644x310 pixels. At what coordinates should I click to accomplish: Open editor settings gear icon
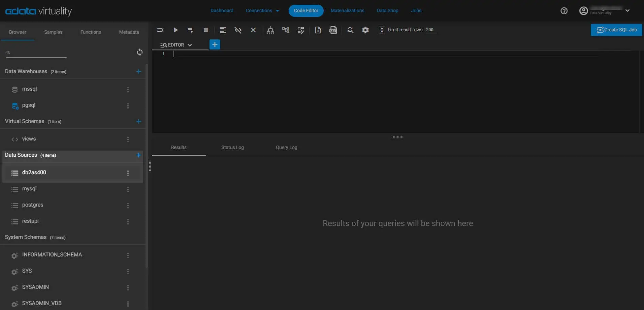365,30
